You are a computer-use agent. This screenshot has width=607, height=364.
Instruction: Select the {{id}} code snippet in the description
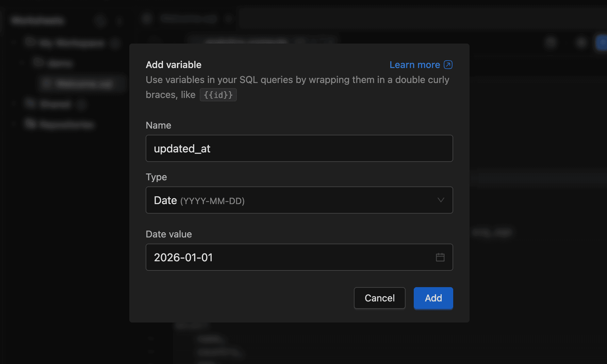click(218, 95)
